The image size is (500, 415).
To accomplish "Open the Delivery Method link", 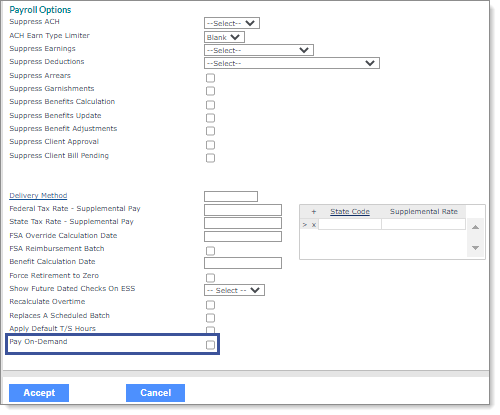I will coord(38,195).
